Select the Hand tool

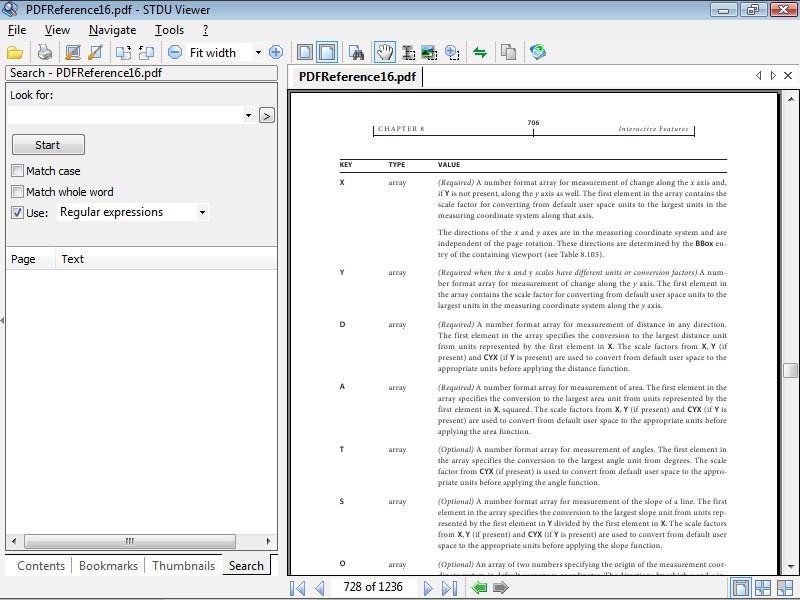coord(384,52)
